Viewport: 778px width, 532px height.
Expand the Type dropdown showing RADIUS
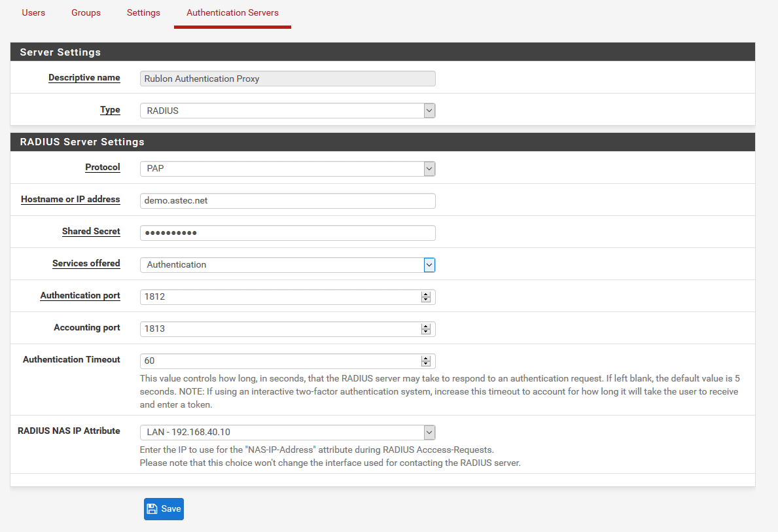click(288, 111)
